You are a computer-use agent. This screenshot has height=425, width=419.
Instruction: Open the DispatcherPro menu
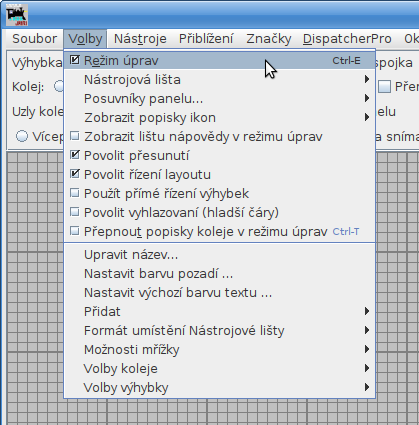tap(347, 39)
